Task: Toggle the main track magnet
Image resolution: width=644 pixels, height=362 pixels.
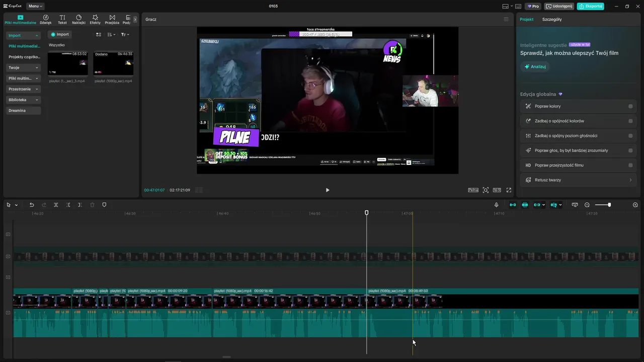Action: pos(513,205)
